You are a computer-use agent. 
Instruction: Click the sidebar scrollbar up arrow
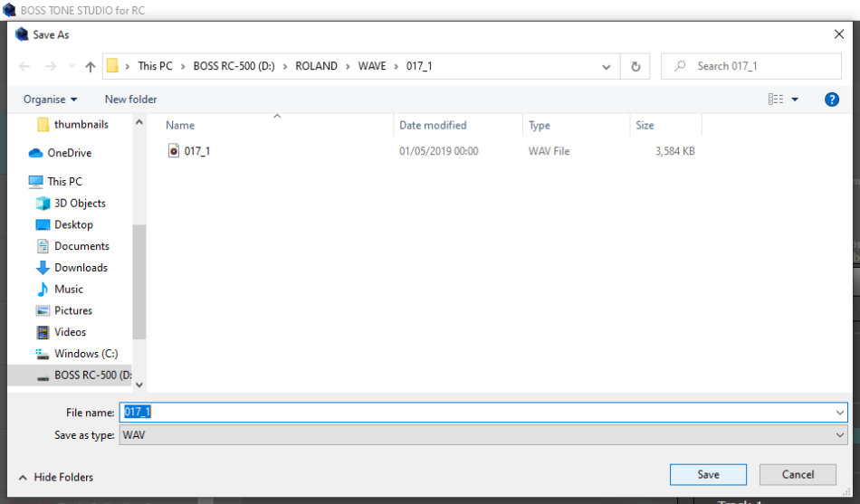[139, 122]
